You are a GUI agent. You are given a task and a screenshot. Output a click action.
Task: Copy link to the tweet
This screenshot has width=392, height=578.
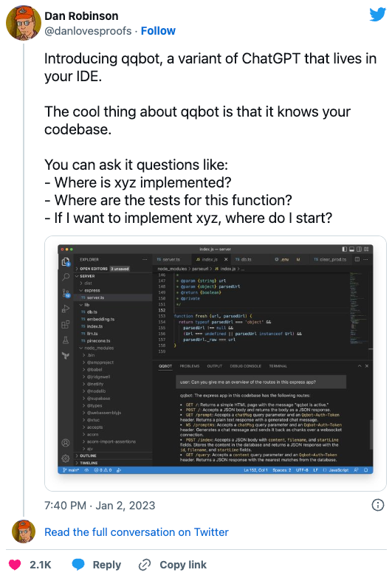172,565
